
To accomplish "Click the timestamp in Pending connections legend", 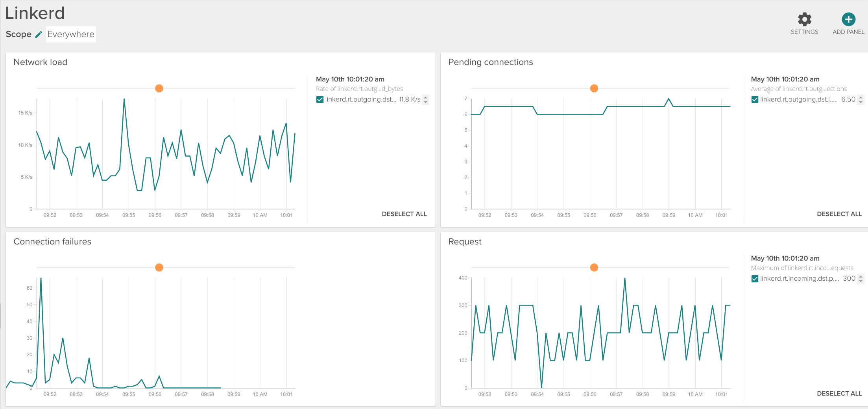I will coord(785,79).
